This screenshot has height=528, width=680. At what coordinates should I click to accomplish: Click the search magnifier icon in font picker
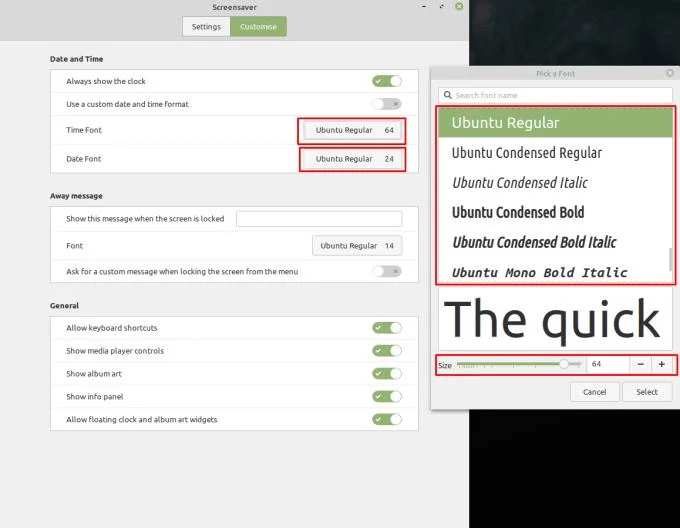coord(448,95)
